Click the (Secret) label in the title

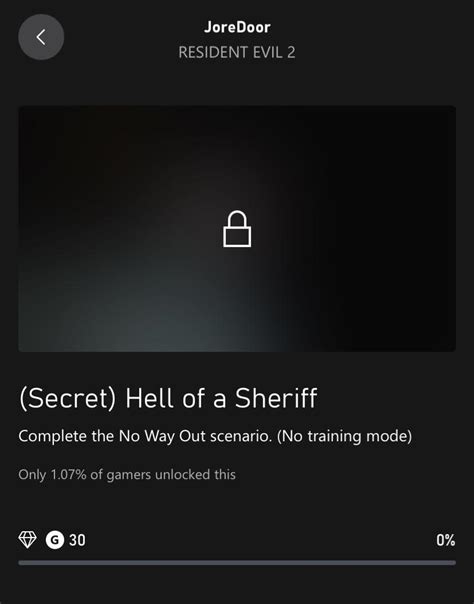tap(67, 398)
